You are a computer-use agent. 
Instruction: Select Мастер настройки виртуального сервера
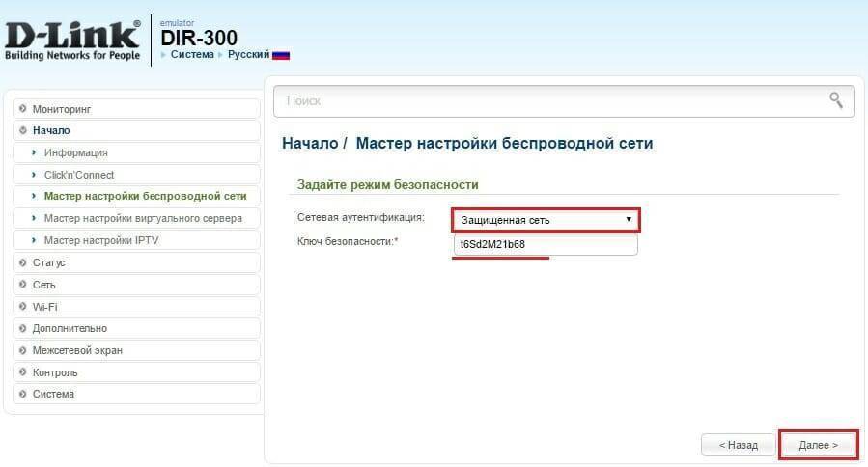(143, 218)
